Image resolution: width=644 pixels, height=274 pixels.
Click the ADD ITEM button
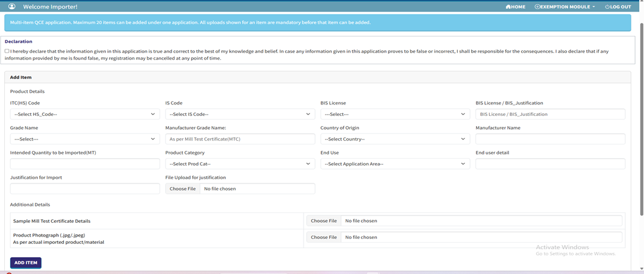pyautogui.click(x=26, y=263)
